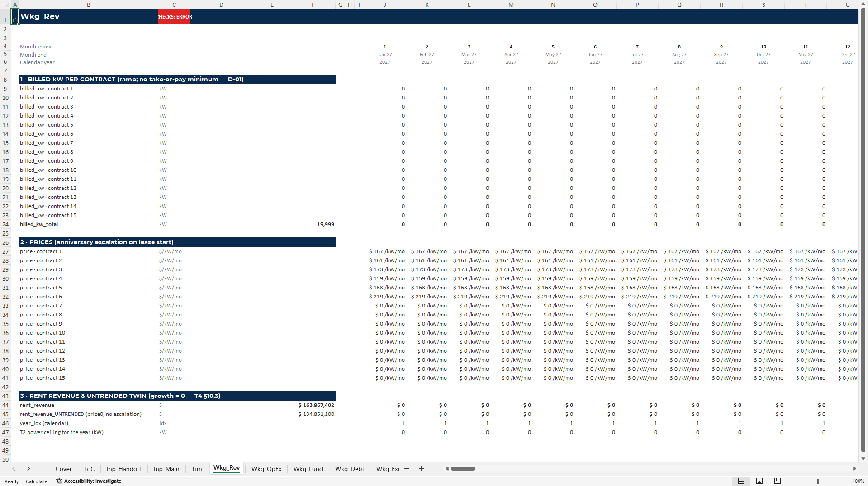Select the Month index label

(x=35, y=47)
